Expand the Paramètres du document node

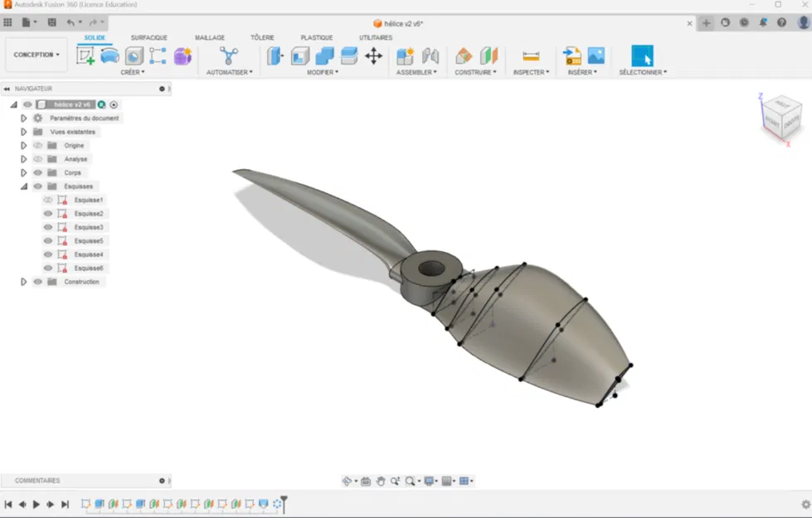[x=22, y=119]
